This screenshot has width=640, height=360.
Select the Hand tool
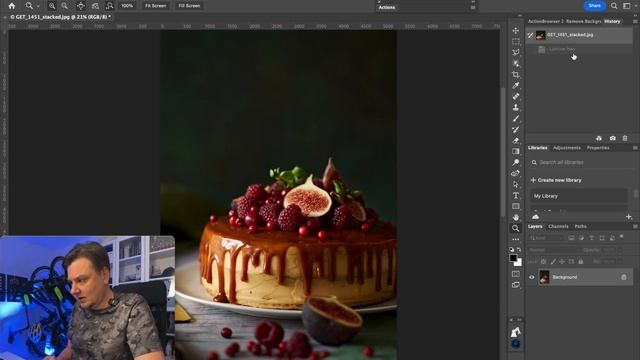[x=516, y=218]
